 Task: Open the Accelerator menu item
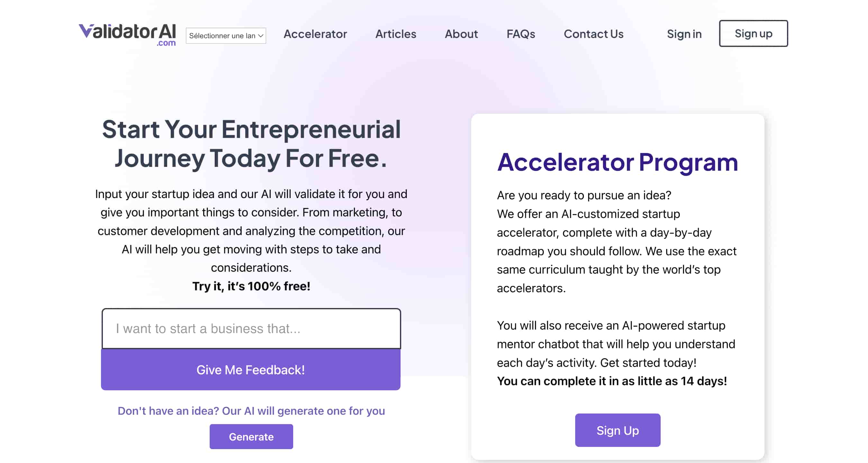[315, 34]
